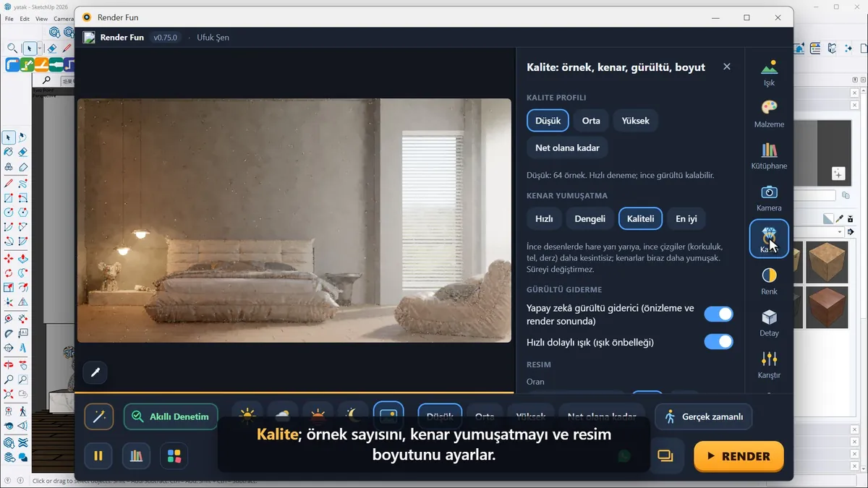Toggle Hızlı dolaylı ışık switch

(x=718, y=341)
